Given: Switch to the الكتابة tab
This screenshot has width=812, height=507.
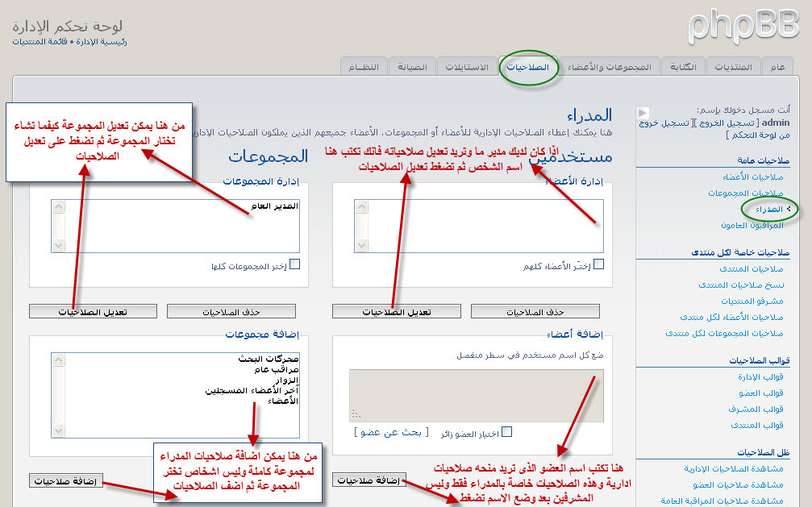Looking at the screenshot, I should click(683, 68).
